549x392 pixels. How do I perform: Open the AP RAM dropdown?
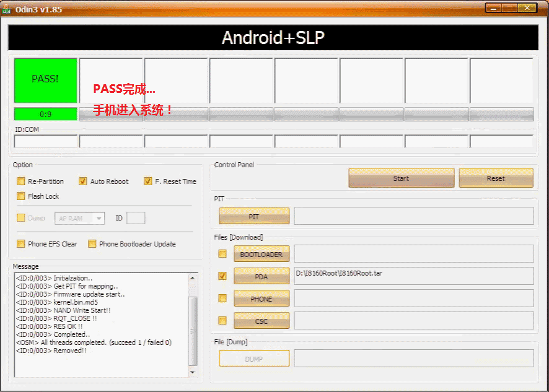click(79, 219)
